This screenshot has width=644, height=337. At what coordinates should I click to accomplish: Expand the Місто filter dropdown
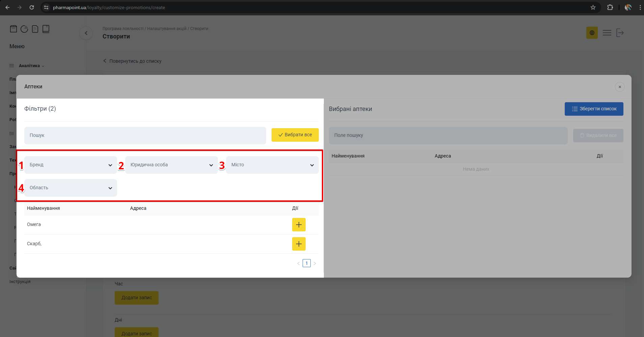272,165
